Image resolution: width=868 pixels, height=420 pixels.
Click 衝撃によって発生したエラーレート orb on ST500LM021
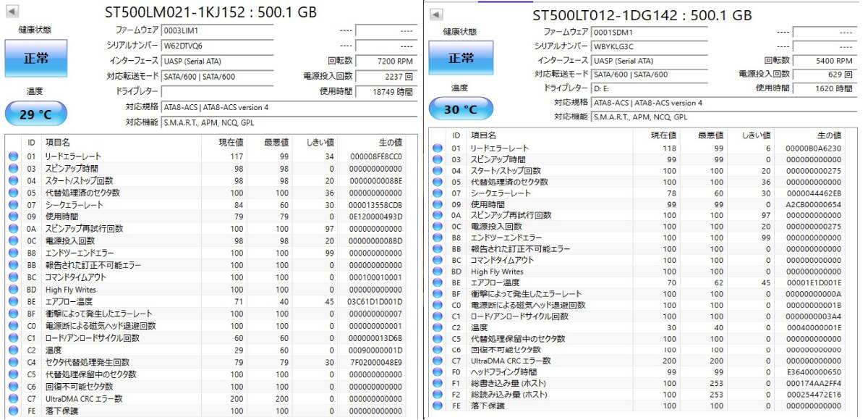[13, 314]
